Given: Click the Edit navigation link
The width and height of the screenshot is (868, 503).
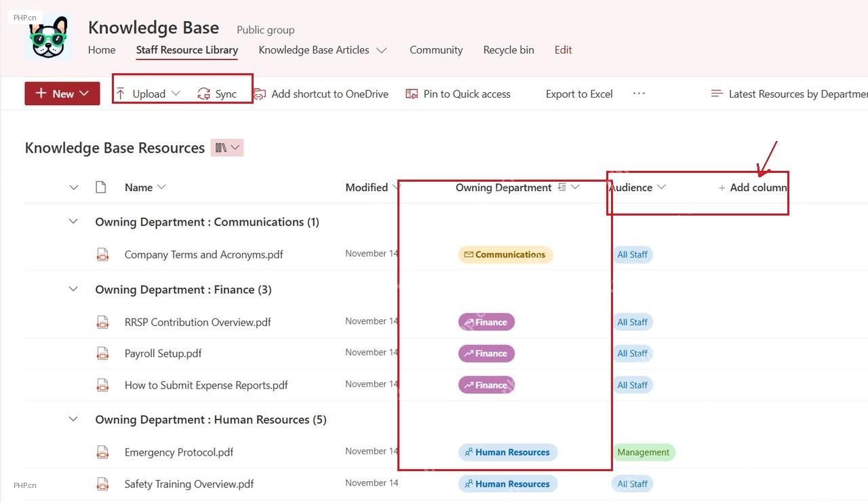Looking at the screenshot, I should (x=564, y=49).
